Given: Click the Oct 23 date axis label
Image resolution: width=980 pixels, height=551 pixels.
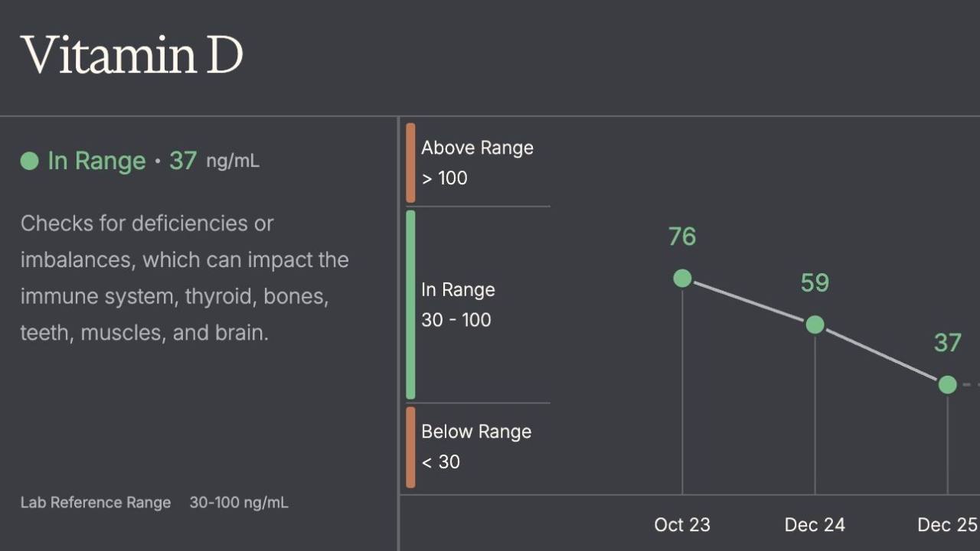Looking at the screenshot, I should 682,525.
